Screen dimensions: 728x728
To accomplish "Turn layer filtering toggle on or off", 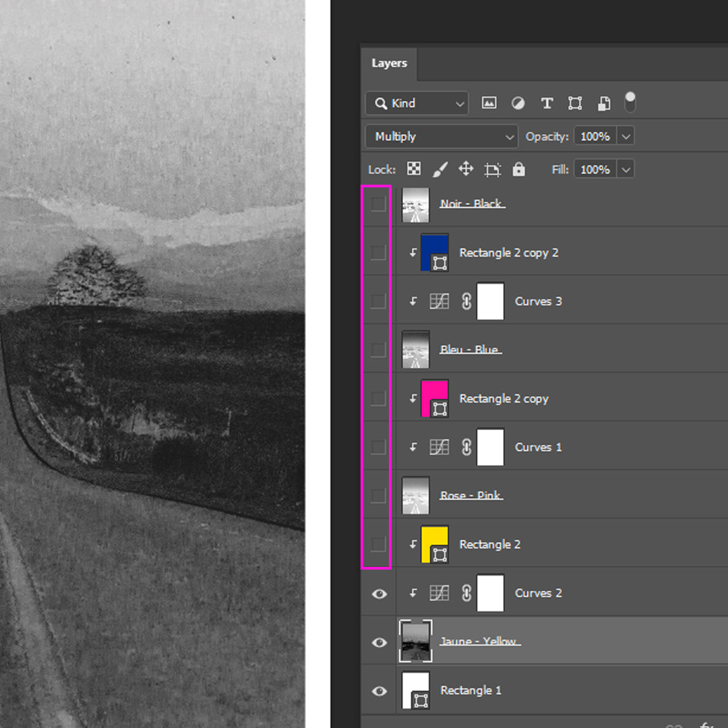I will coord(630,102).
